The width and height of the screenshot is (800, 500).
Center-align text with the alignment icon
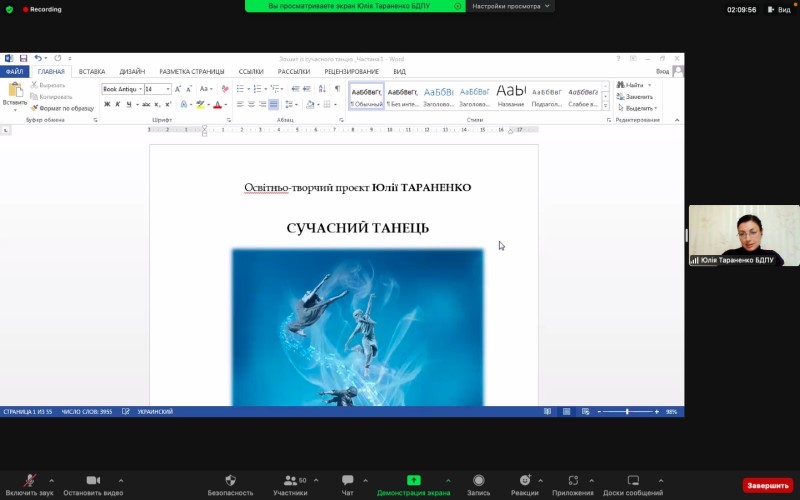tap(251, 104)
